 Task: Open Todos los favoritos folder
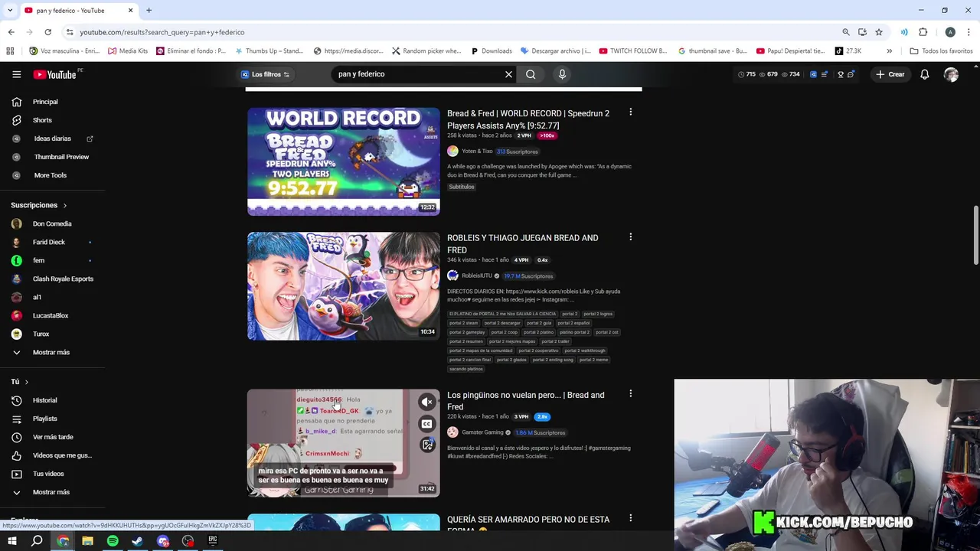[x=941, y=51]
